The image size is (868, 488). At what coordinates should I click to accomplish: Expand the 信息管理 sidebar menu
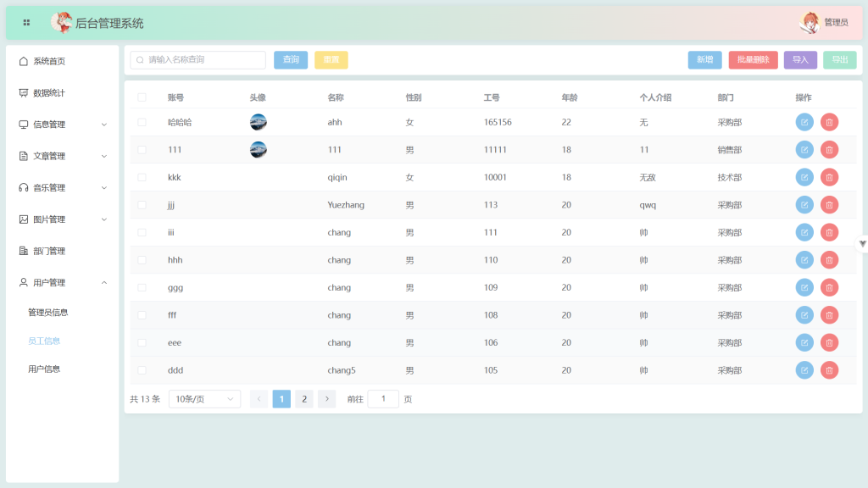(x=63, y=125)
